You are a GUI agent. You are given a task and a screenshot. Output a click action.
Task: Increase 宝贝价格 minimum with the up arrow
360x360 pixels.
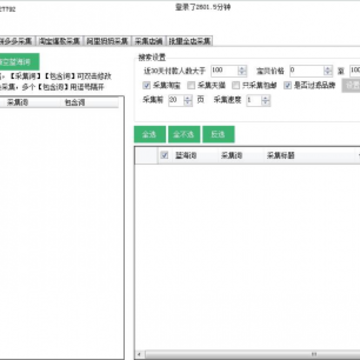pos(328,68)
